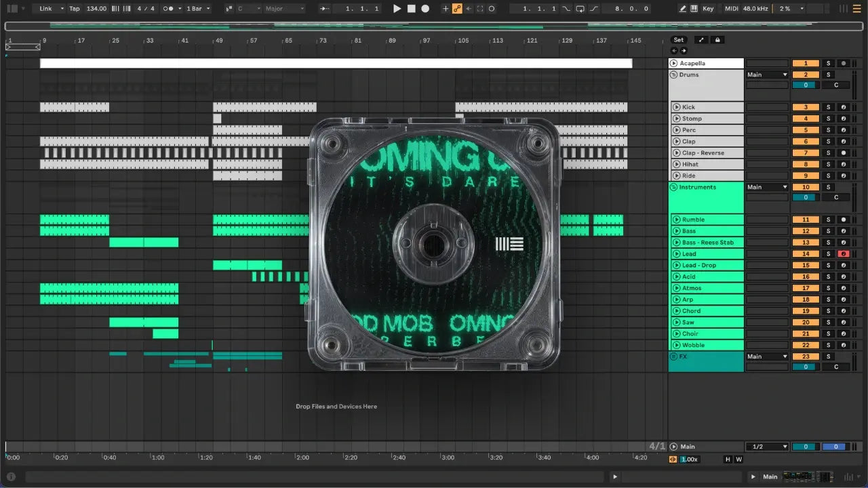Toggle the Link button
This screenshot has height=488, width=868.
(45, 9)
